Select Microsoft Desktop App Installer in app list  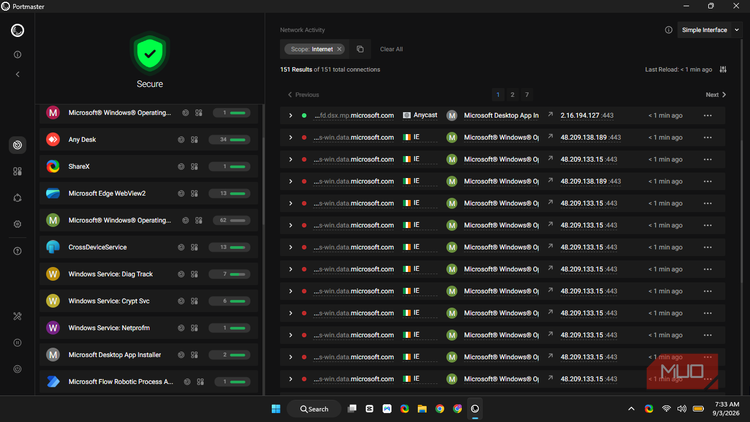click(x=149, y=355)
